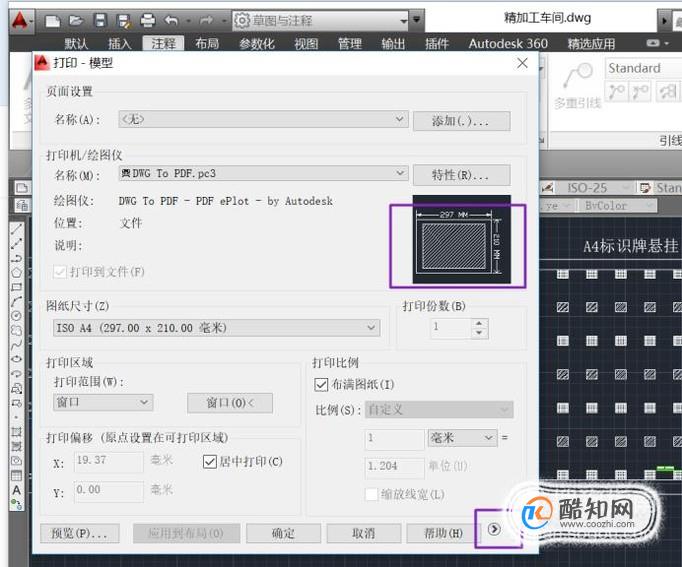The width and height of the screenshot is (682, 567).
Task: Switch to the Default (默认) ribbon tab
Action: [x=76, y=43]
